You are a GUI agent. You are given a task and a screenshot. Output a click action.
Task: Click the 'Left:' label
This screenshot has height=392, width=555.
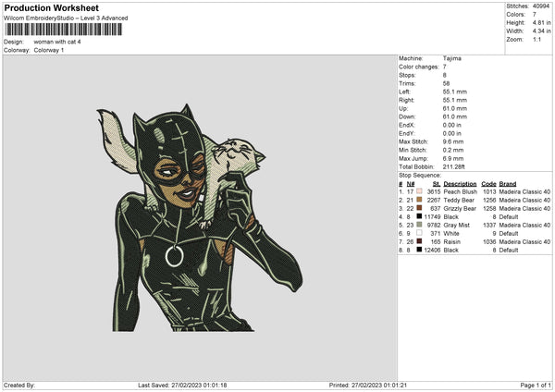[404, 92]
